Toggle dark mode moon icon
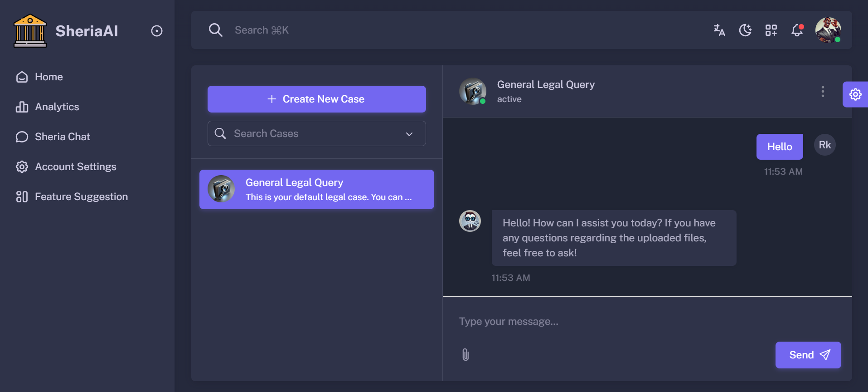The image size is (868, 392). click(745, 30)
